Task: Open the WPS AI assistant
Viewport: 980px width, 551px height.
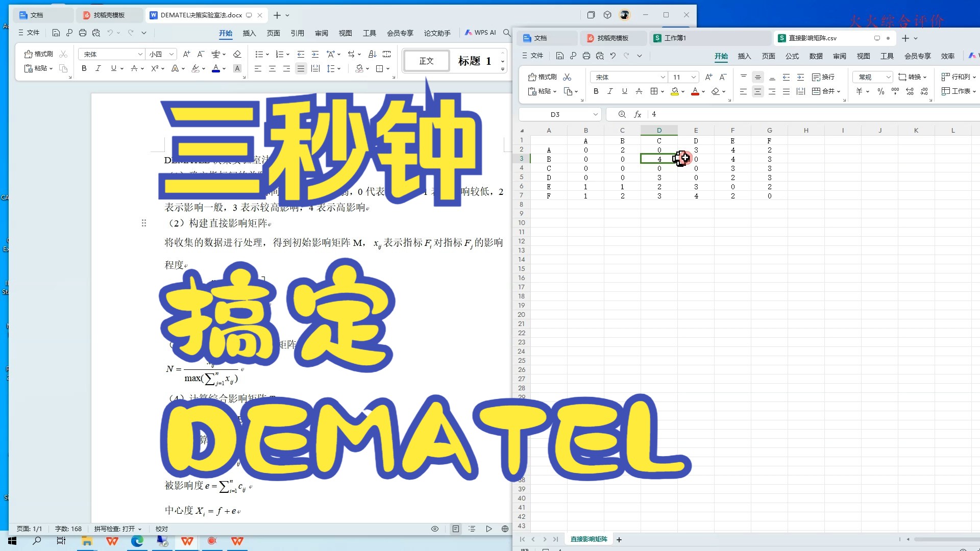Action: [x=481, y=32]
